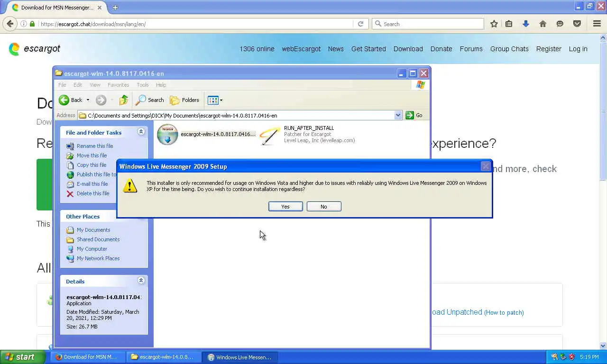Reload the page with the refresh icon
This screenshot has height=364, width=607.
point(360,24)
